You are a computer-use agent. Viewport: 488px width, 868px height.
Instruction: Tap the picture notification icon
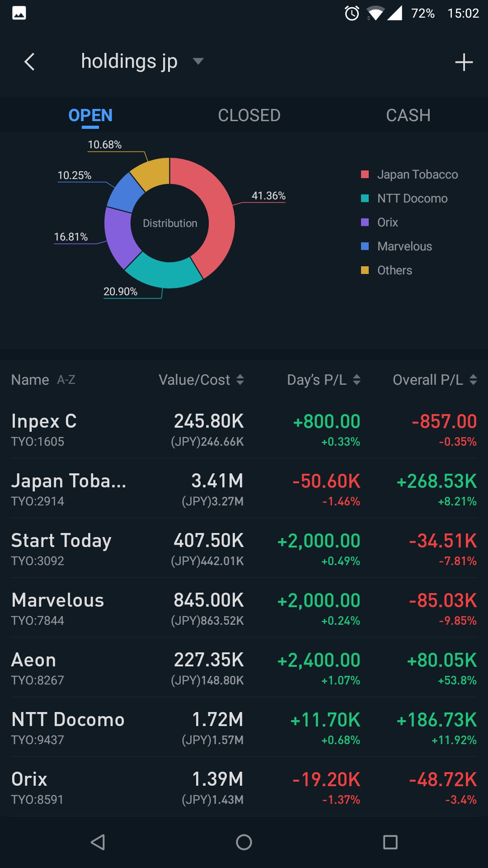pos(19,13)
